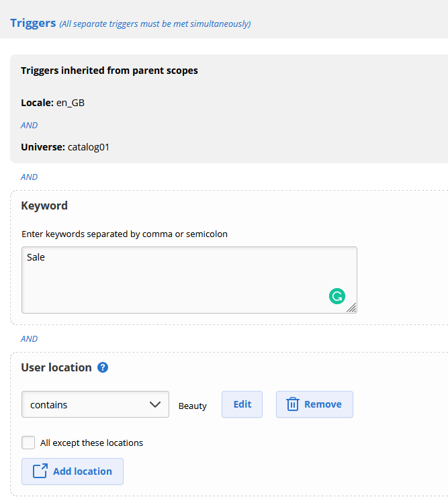The height and width of the screenshot is (503, 448).
Task: Edit the Beauty location
Action: point(242,404)
